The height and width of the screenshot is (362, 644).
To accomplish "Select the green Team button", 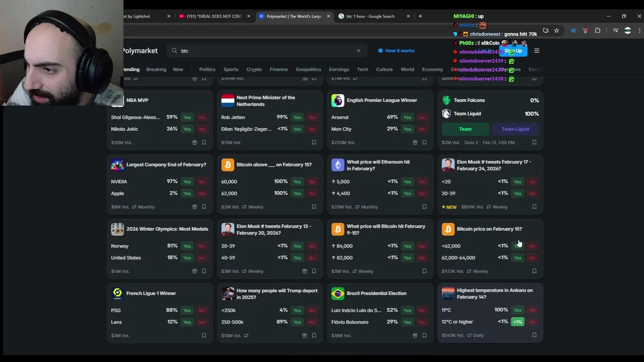I will coord(465,129).
